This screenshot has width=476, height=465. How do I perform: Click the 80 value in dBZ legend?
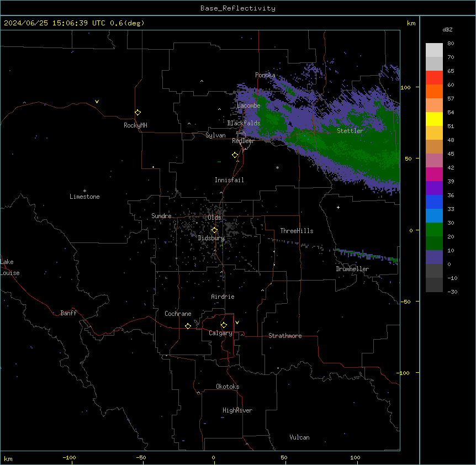[451, 44]
